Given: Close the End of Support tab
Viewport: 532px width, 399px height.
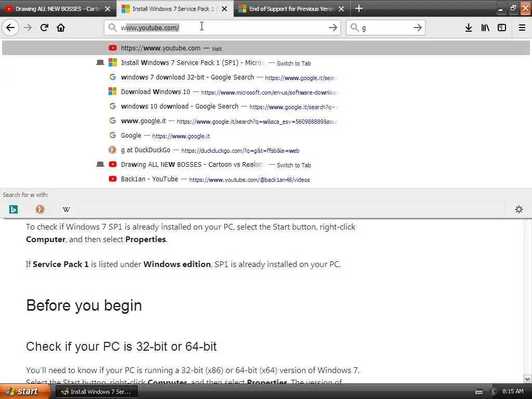Looking at the screenshot, I should click(x=341, y=9).
